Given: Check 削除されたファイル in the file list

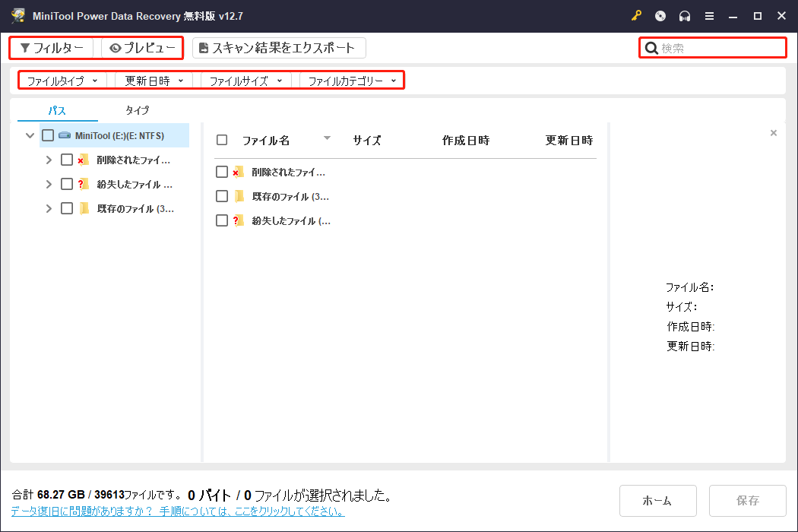Looking at the screenshot, I should pyautogui.click(x=221, y=171).
